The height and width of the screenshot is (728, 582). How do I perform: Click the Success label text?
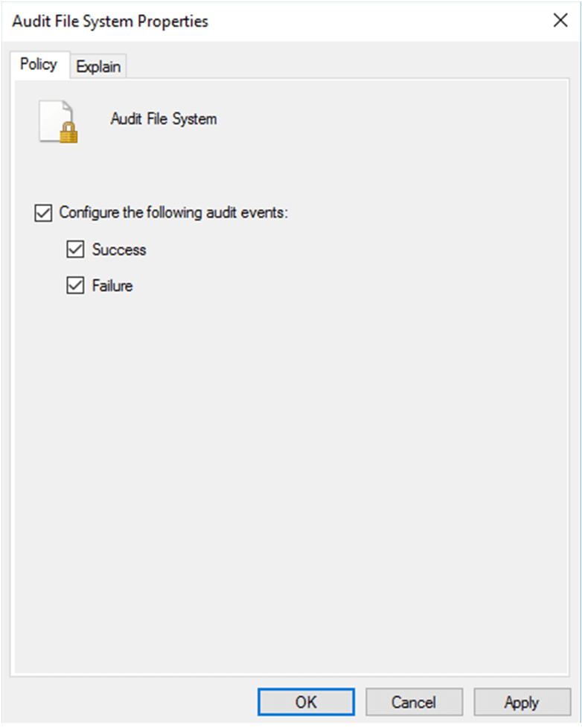(119, 250)
